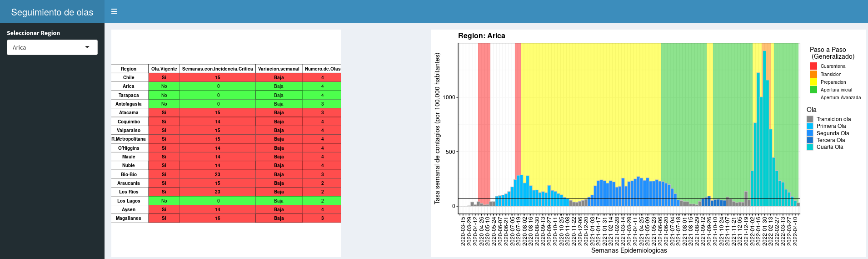This screenshot has height=259, width=868.
Task: Click the Tercera Ola legend swatch
Action: pyautogui.click(x=810, y=140)
